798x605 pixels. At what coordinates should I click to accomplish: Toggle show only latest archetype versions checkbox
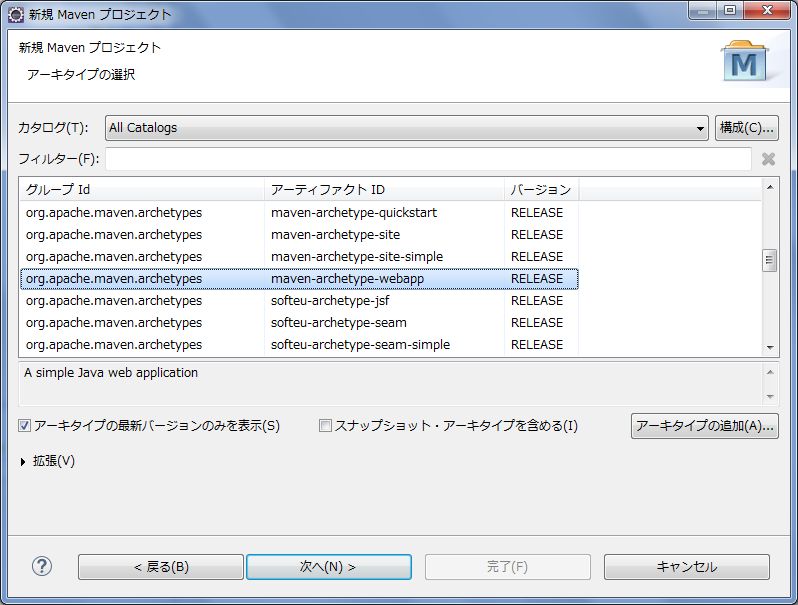(24, 425)
